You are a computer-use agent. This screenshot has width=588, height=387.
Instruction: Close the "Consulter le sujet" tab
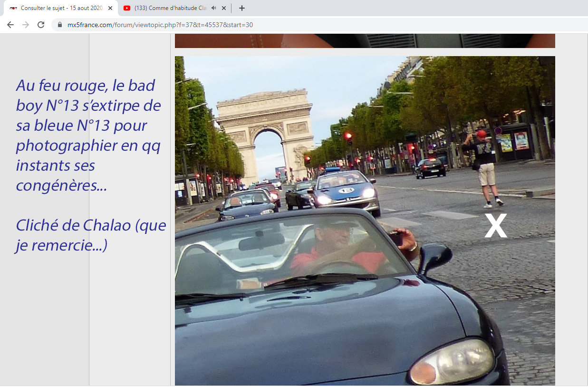(x=110, y=8)
